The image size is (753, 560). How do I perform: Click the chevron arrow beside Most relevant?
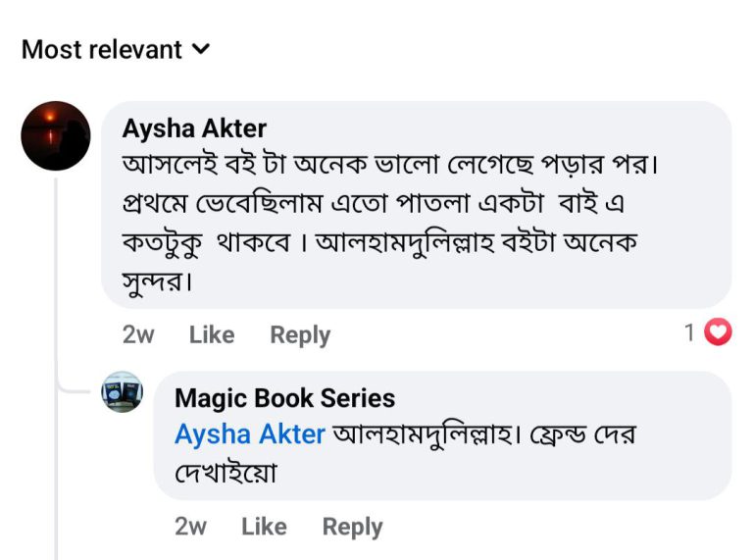tap(201, 48)
